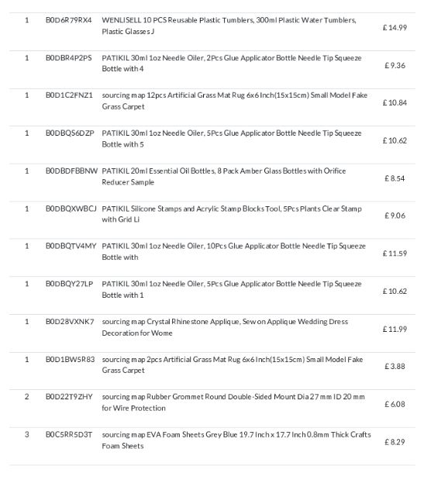Select the £ 10.84 price

coord(395,103)
